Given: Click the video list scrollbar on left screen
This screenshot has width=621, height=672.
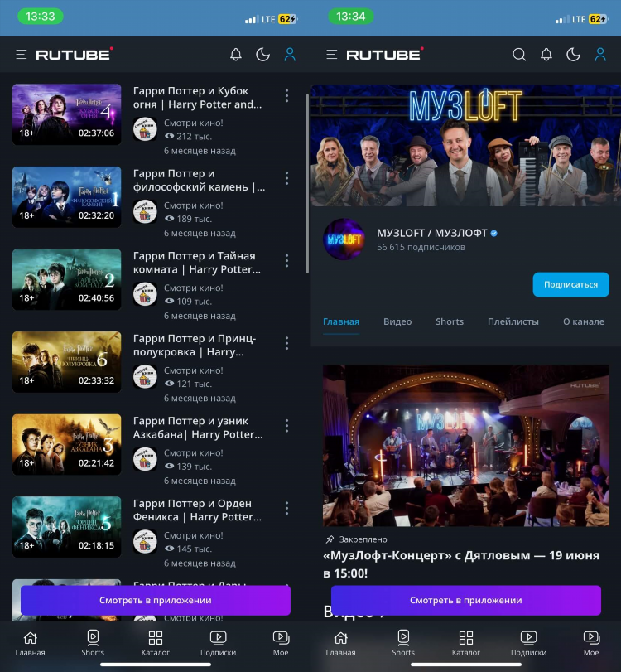Looking at the screenshot, I should pos(307,183).
